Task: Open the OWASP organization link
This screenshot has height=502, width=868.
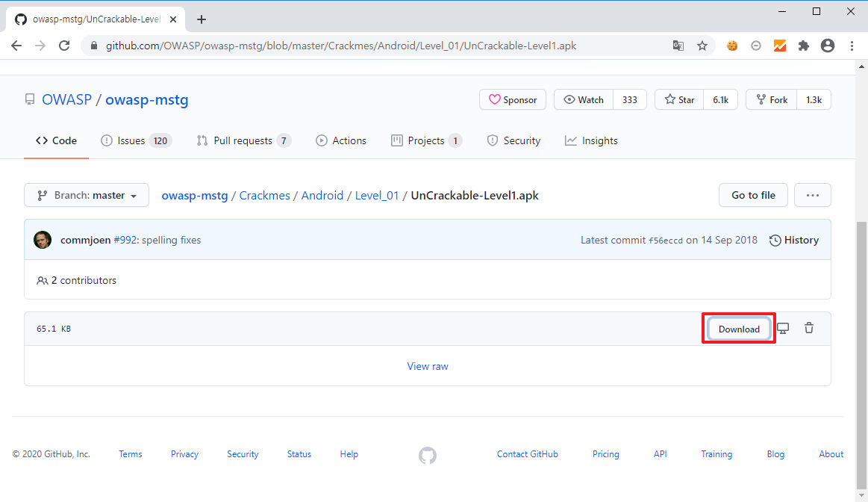Action: [x=67, y=100]
